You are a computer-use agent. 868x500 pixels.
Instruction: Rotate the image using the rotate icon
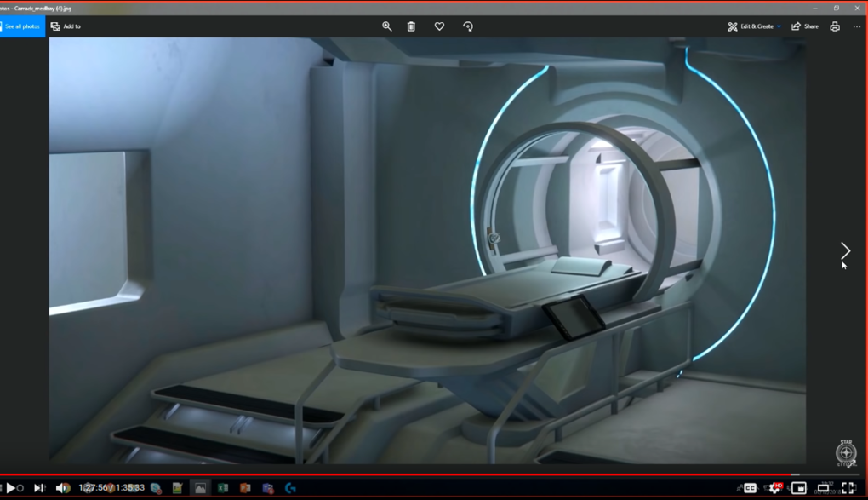point(468,26)
